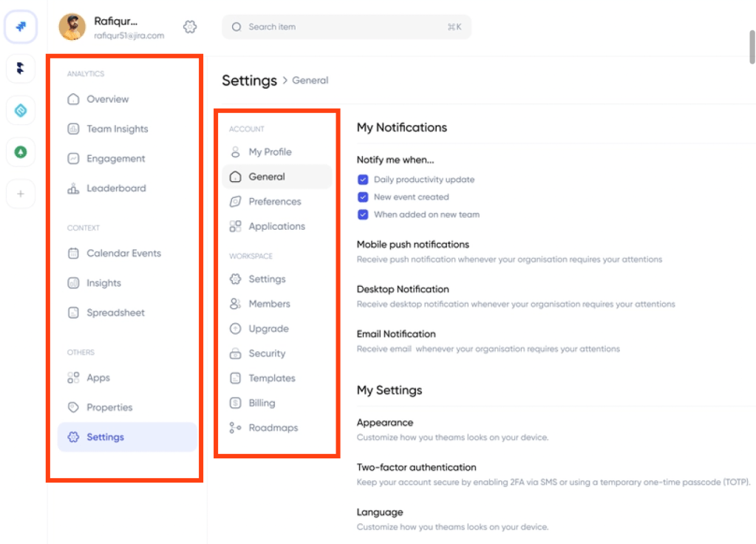
Task: Open the My Profile settings tab
Action: point(270,152)
